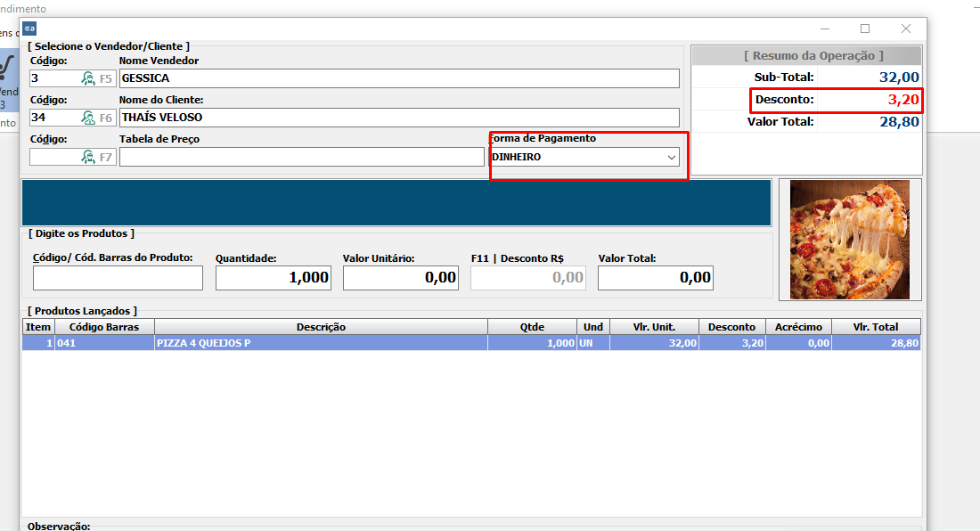Focus the Código de Barras do Produto field
This screenshot has width=980, height=531.
click(118, 278)
